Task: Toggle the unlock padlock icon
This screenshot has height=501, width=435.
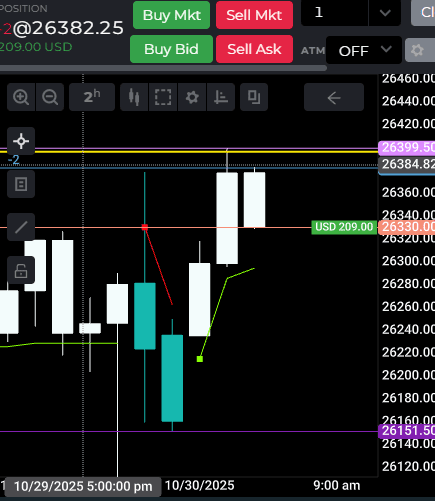Action: pyautogui.click(x=21, y=270)
